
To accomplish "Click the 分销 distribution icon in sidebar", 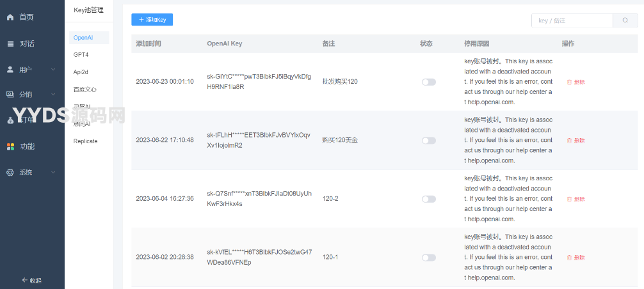I will [x=10, y=95].
